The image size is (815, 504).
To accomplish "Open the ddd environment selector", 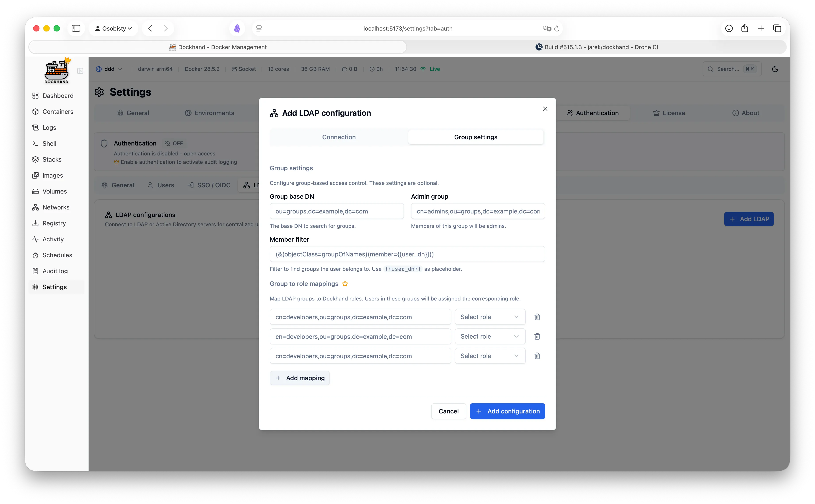I will [x=109, y=69].
